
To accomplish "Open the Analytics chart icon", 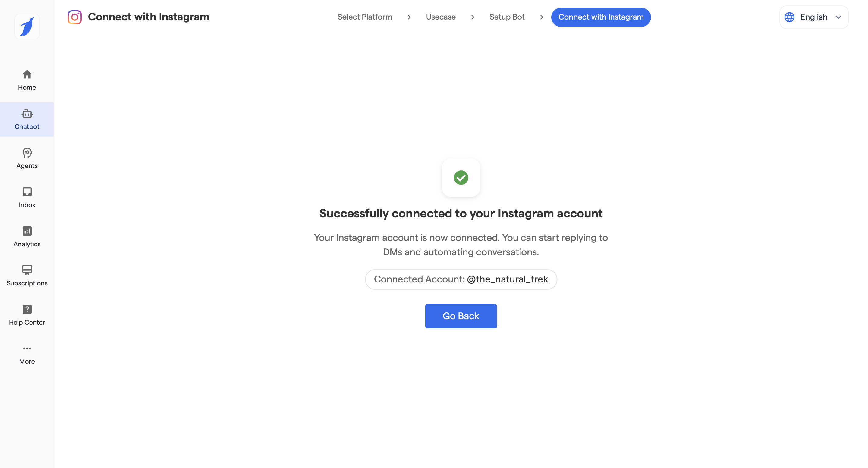I will [27, 231].
